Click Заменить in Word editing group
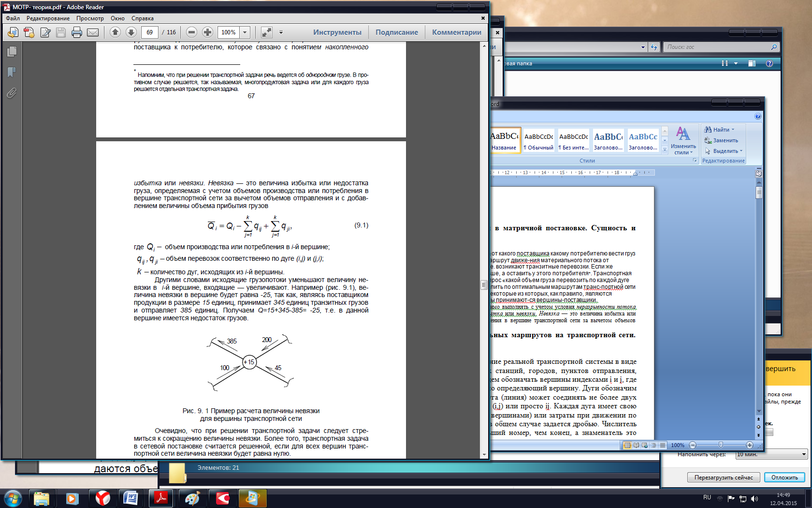This screenshot has height=508, width=812. click(x=722, y=140)
